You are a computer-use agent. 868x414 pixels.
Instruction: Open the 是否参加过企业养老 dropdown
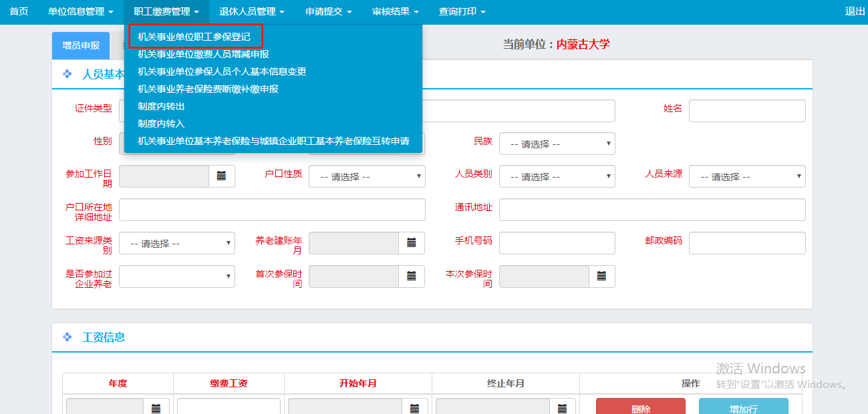(176, 276)
